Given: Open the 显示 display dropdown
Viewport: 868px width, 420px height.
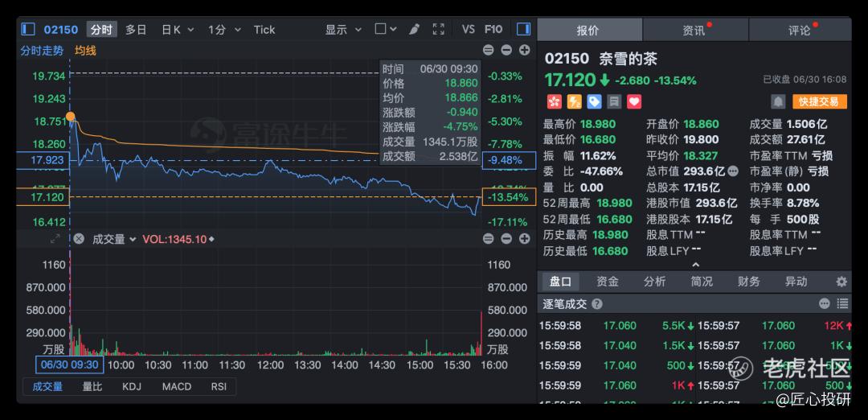Looking at the screenshot, I should click(343, 29).
